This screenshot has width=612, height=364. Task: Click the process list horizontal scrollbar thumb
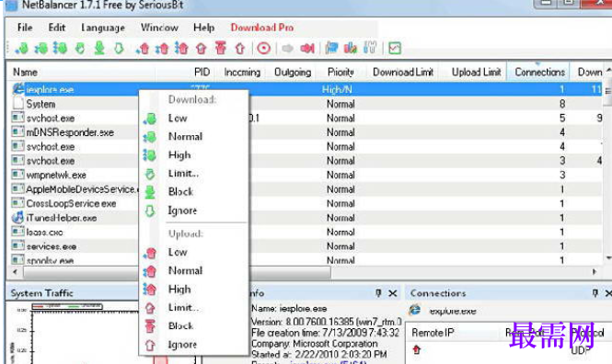[177, 272]
